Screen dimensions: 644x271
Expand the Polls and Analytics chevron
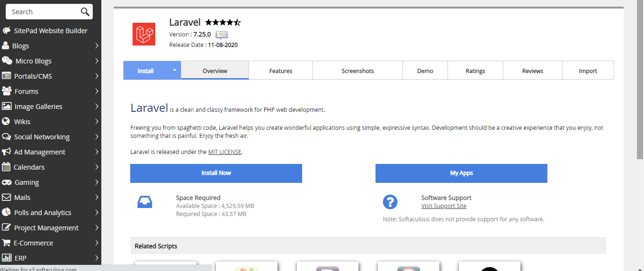coord(97,212)
